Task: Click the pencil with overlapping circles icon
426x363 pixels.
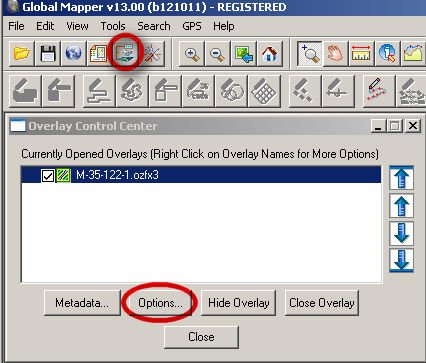Action: click(x=231, y=91)
